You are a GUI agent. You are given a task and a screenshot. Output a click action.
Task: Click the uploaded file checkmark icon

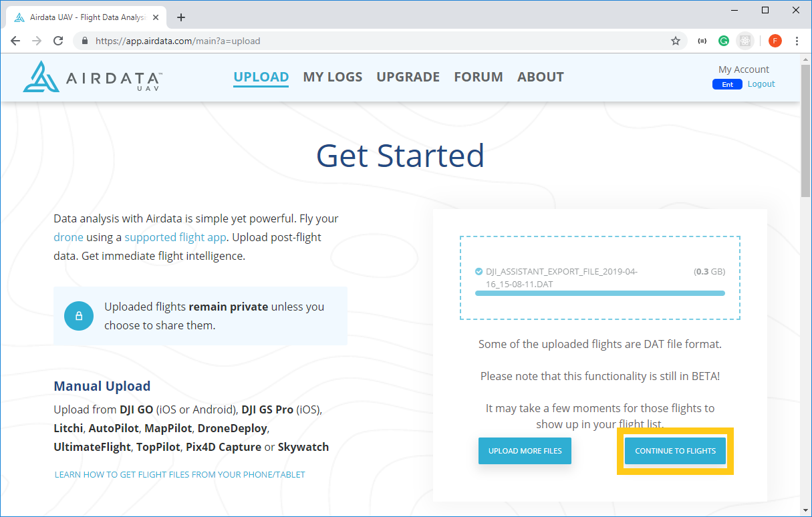click(x=479, y=272)
